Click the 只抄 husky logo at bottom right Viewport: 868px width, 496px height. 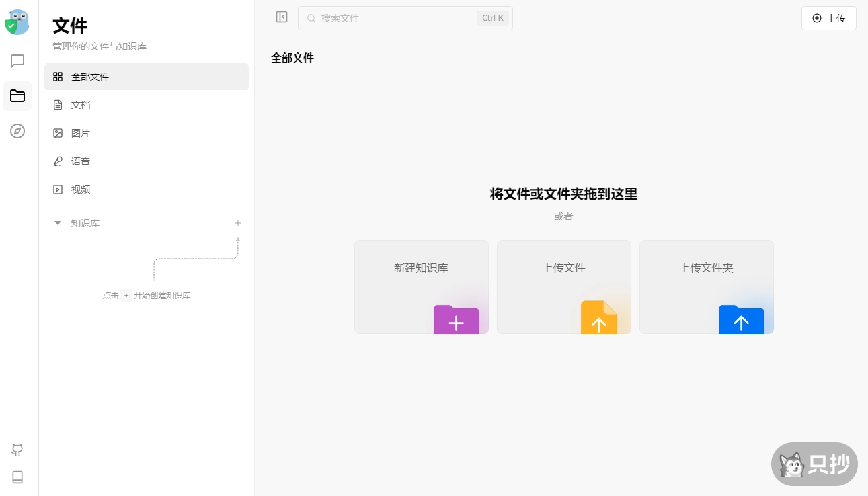[814, 464]
